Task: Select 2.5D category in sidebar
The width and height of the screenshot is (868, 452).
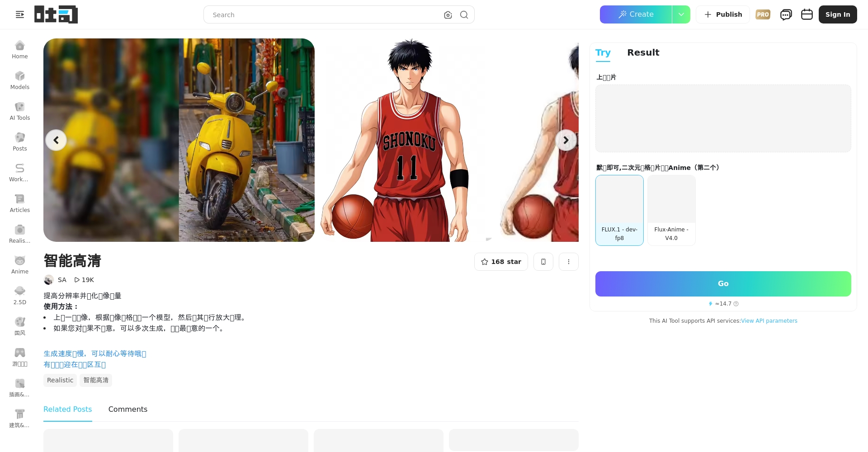Action: 20,296
